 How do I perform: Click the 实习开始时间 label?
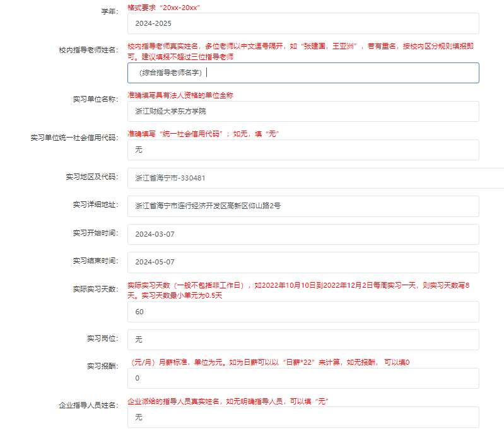(95, 233)
